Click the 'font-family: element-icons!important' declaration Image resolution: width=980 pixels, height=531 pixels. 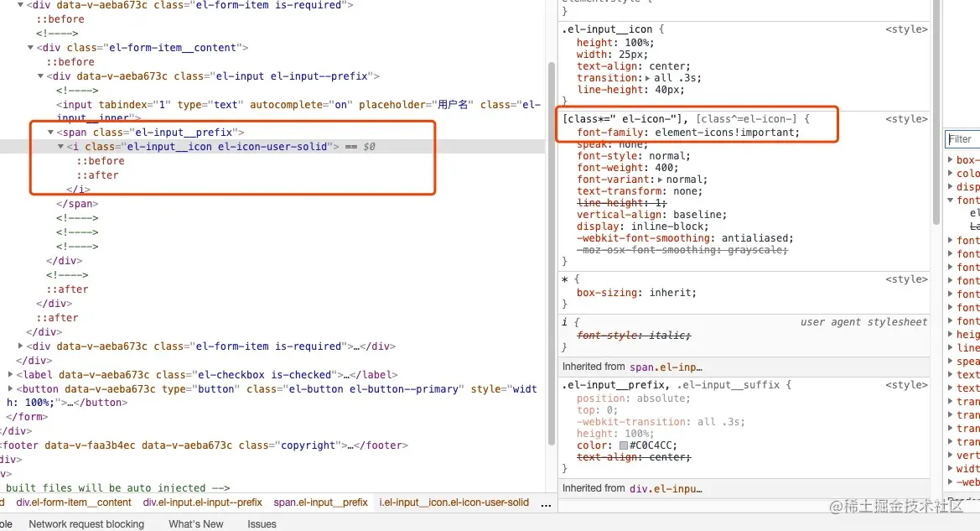coord(688,133)
